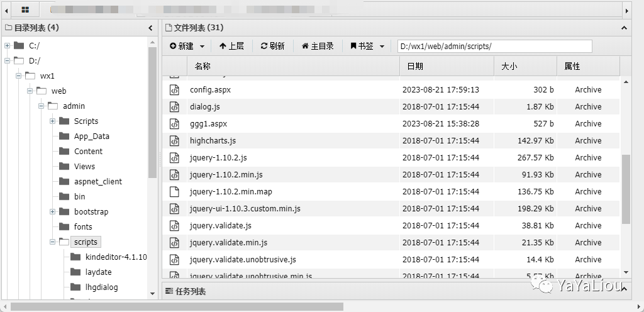Click the Content folder icon

(x=64, y=151)
